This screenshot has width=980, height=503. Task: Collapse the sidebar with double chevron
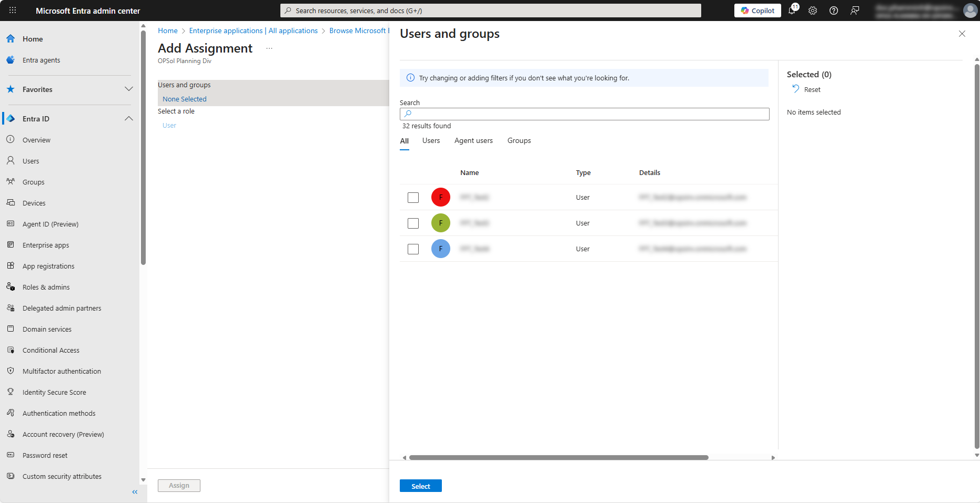pyautogui.click(x=135, y=492)
